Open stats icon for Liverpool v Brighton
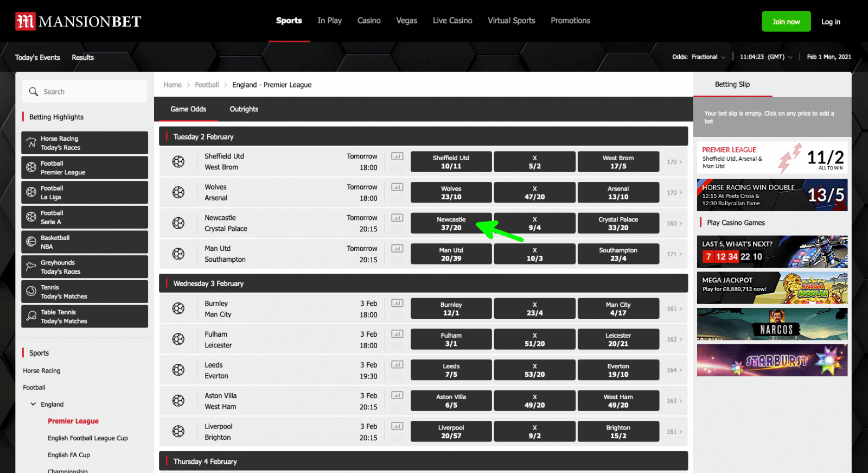Screen dimensions: 868x473 click(x=397, y=426)
